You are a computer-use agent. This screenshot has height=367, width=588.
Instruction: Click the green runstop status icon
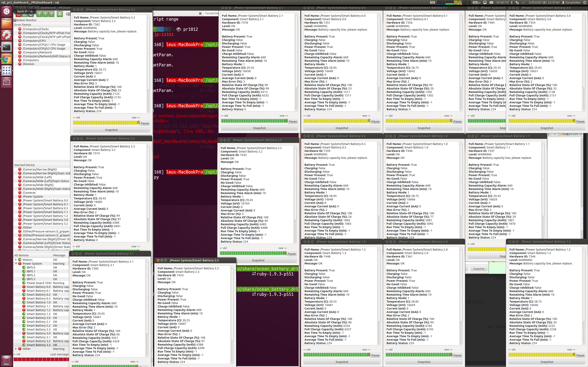pos(60,14)
